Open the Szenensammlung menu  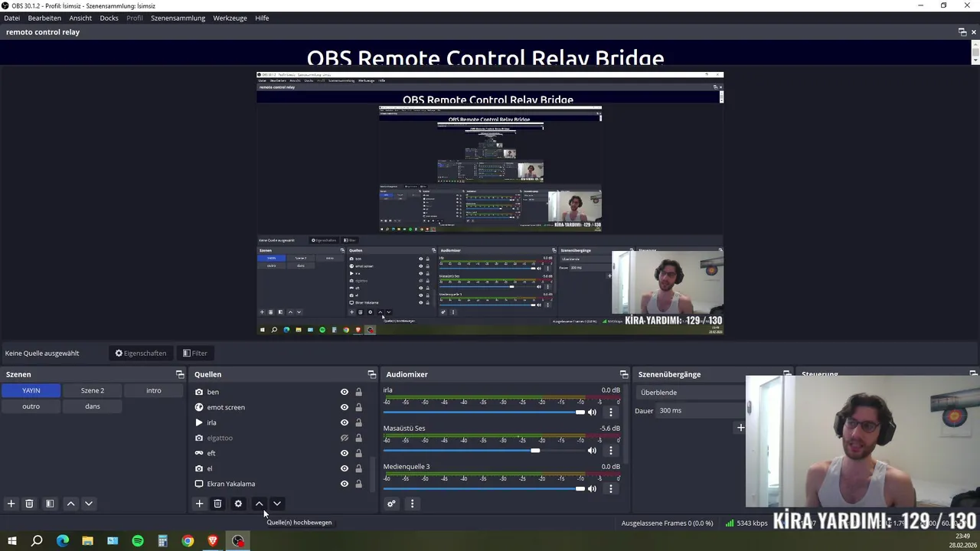pyautogui.click(x=178, y=18)
